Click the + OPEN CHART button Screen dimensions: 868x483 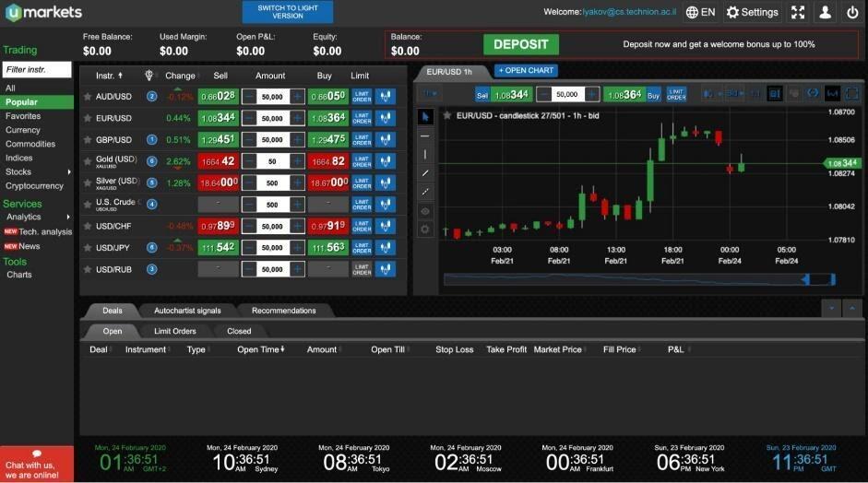click(526, 70)
